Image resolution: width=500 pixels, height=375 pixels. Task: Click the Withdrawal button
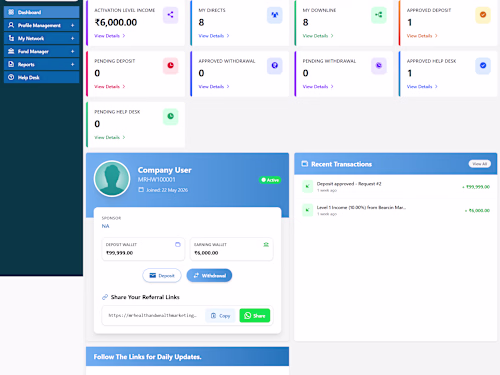click(209, 275)
